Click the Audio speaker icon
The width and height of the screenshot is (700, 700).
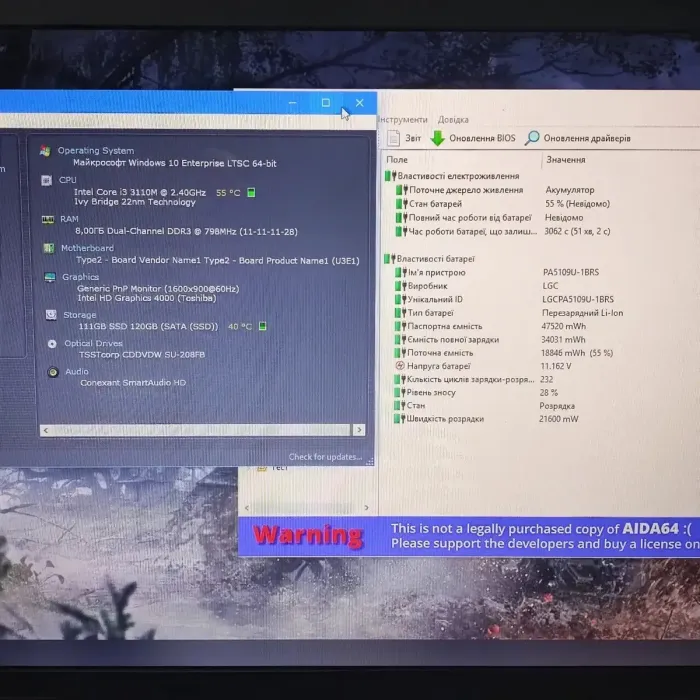pyautogui.click(x=53, y=372)
